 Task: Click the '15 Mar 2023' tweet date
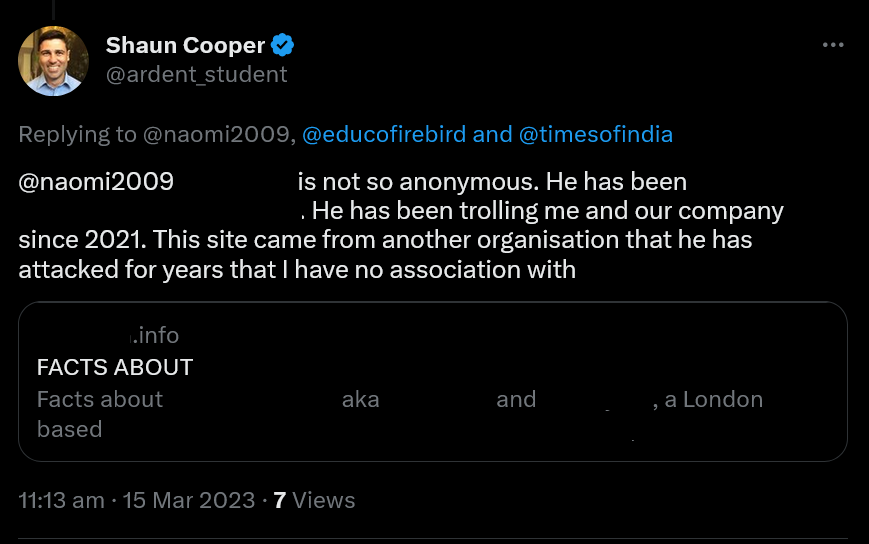(x=188, y=500)
